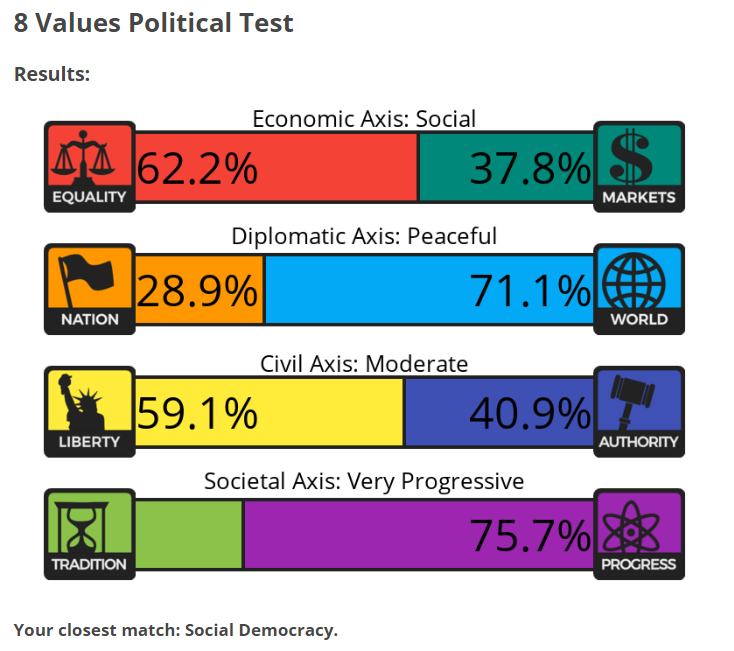This screenshot has width=734, height=651.
Task: Click the teal 37.8% markets bar
Action: click(x=506, y=168)
